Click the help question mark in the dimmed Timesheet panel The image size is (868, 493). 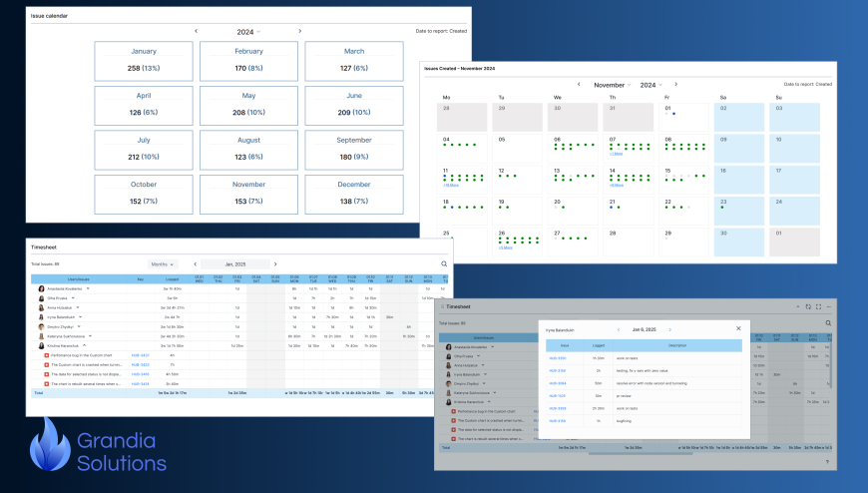(x=827, y=462)
